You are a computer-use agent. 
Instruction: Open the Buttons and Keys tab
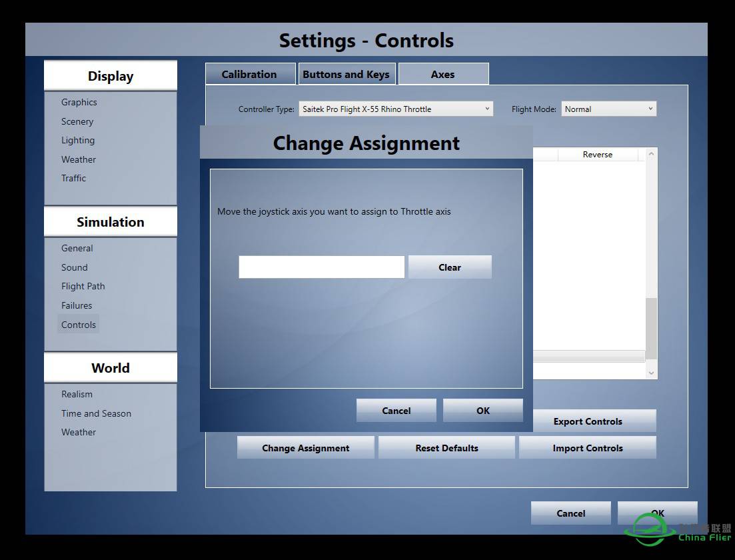(347, 74)
